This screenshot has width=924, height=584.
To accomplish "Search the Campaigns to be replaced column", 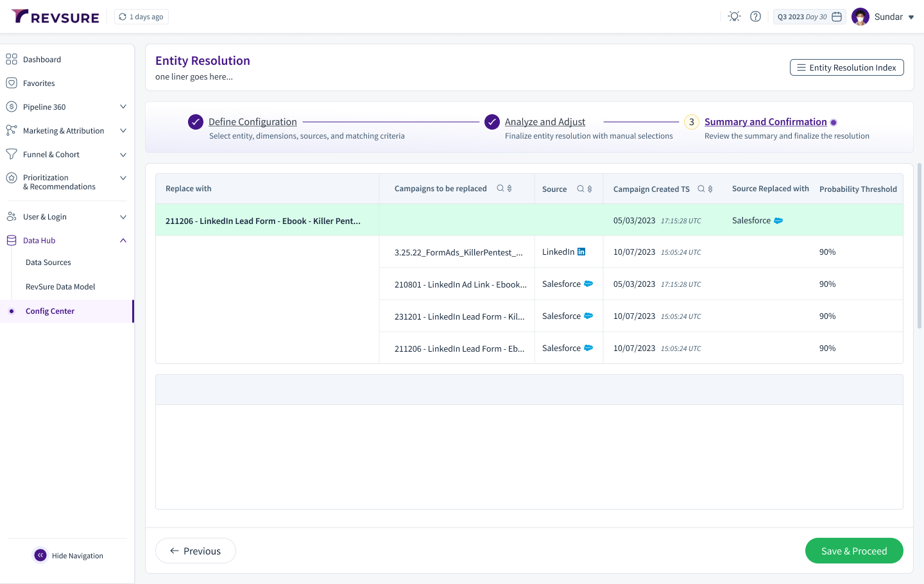I will click(x=501, y=188).
